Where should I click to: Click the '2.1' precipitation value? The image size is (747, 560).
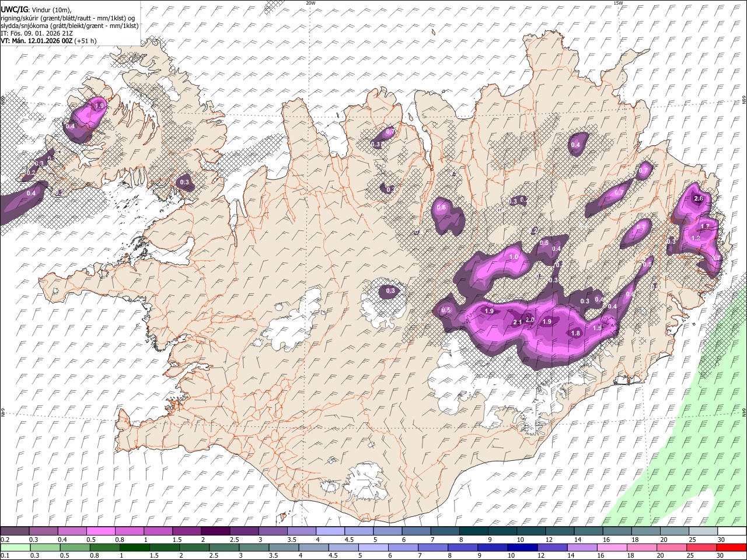(x=517, y=323)
